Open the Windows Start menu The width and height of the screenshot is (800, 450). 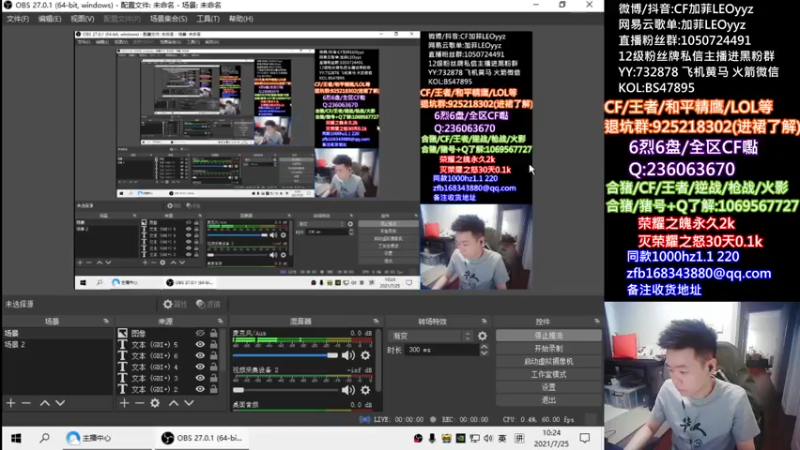pos(16,438)
